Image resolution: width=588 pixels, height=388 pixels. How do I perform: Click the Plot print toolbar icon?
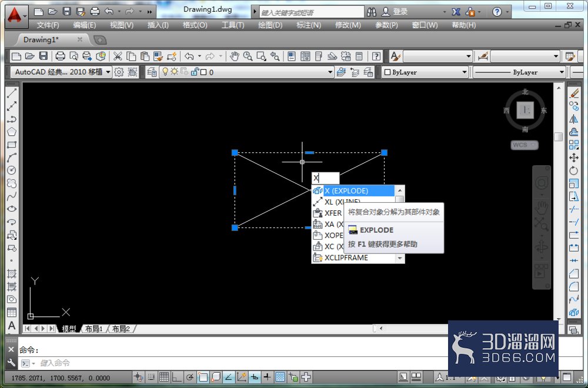(61, 56)
